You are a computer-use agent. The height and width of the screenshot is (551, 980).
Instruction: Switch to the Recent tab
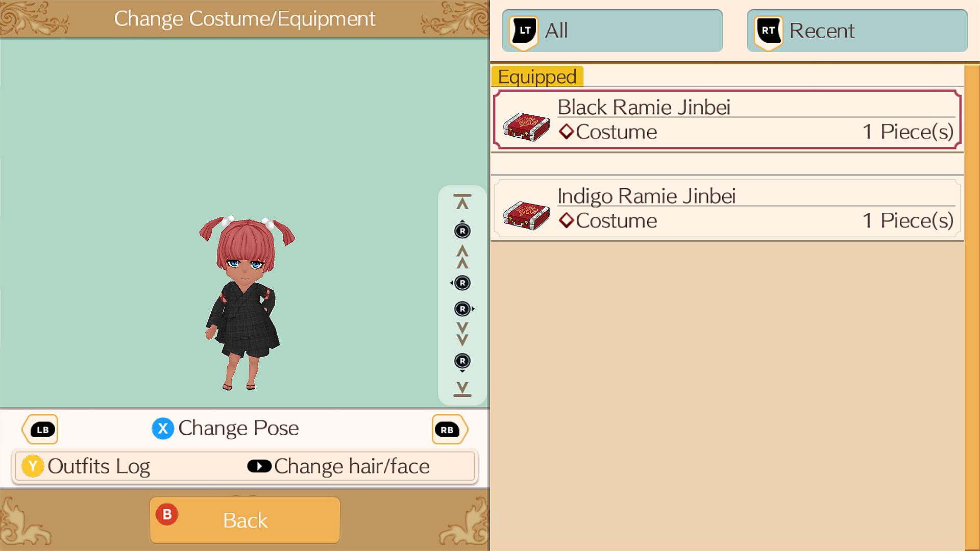(857, 31)
